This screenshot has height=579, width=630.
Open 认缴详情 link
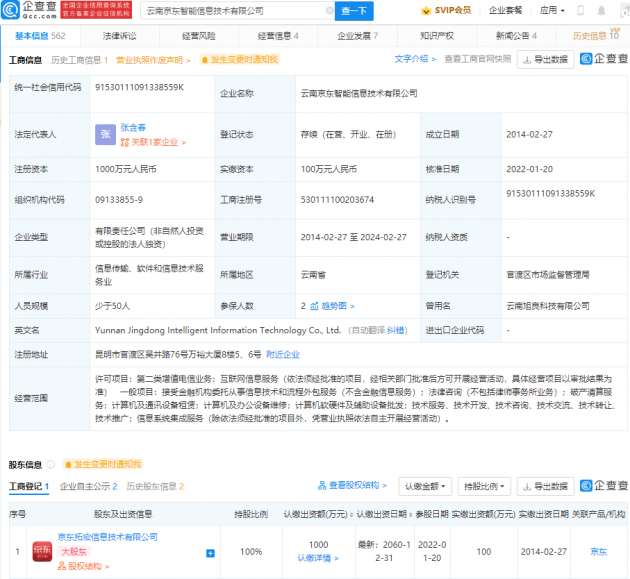point(318,558)
